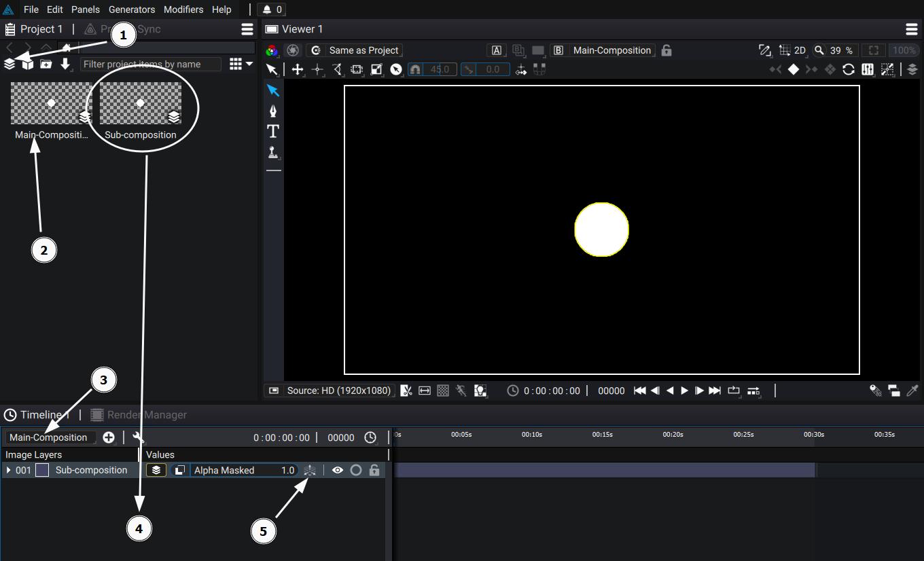The height and width of the screenshot is (561, 924).
Task: Click the import down-arrow icon in Project
Action: [x=65, y=64]
